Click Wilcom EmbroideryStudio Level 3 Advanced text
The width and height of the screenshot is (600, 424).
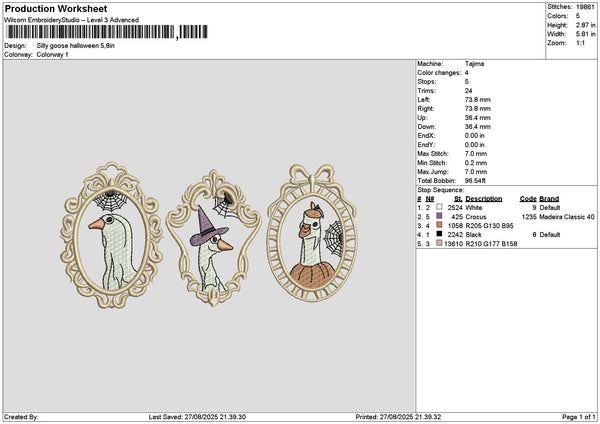pos(72,20)
